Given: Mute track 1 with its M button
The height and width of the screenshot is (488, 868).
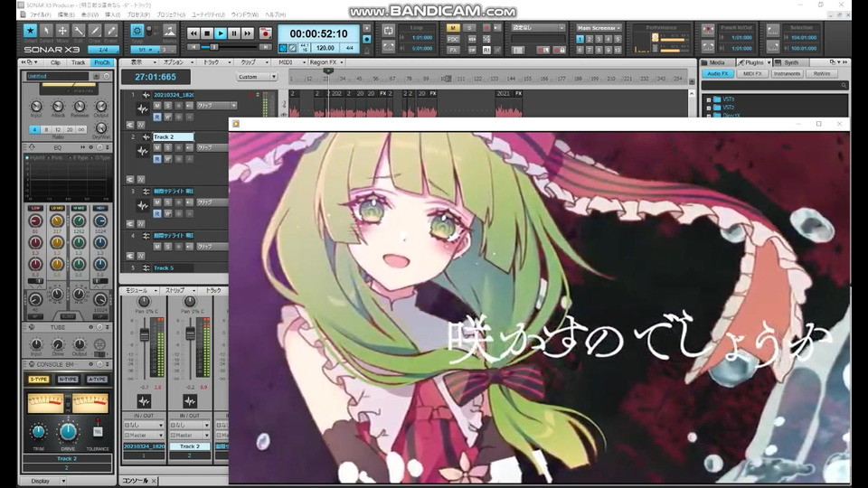Looking at the screenshot, I should pos(157,106).
